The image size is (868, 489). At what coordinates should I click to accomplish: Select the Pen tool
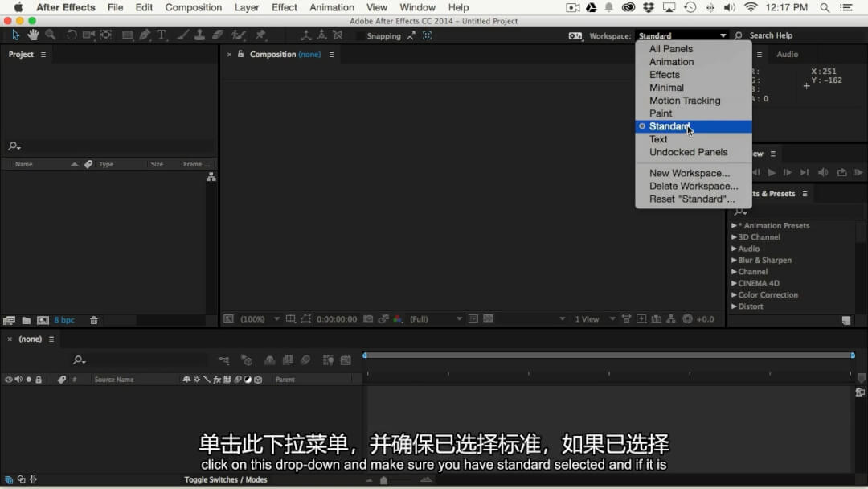coord(145,35)
